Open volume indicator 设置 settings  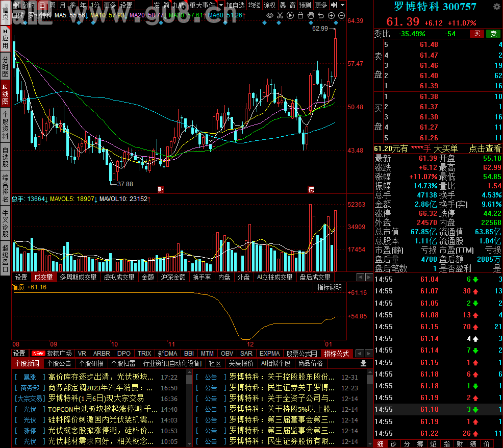(x=21, y=277)
